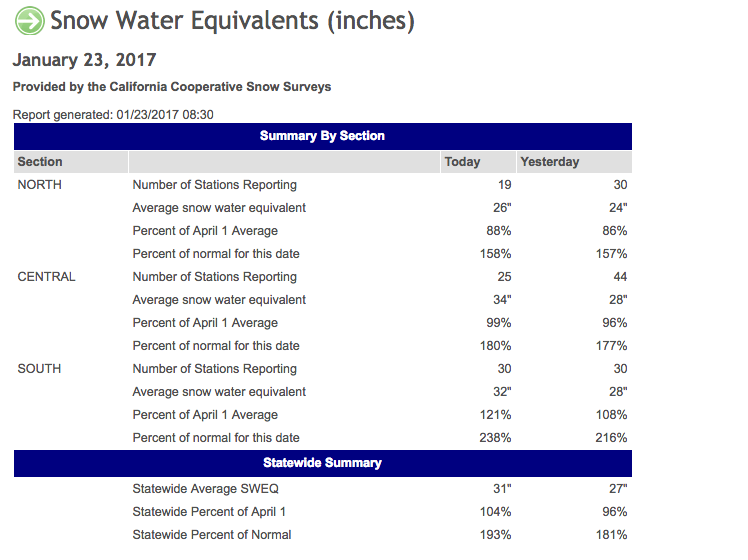Click yesterday's CENTRAL stations reporting value 44
This screenshot has width=748, height=560.
[x=619, y=277]
